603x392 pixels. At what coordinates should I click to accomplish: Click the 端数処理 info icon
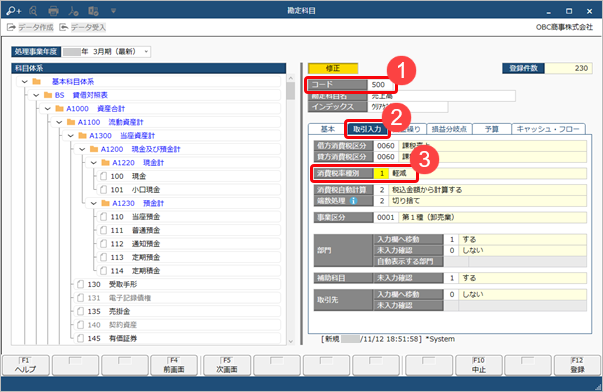coord(353,201)
